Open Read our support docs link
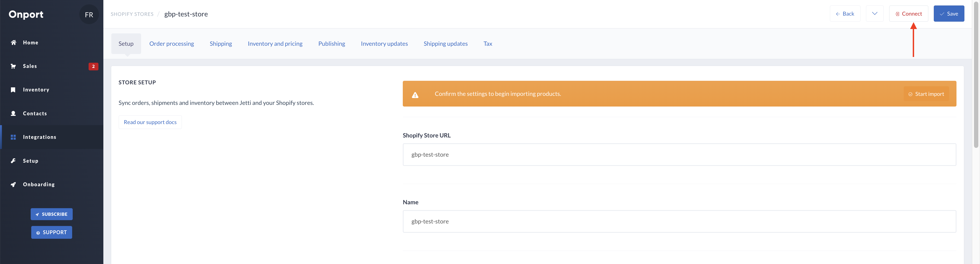The image size is (980, 264). 150,122
